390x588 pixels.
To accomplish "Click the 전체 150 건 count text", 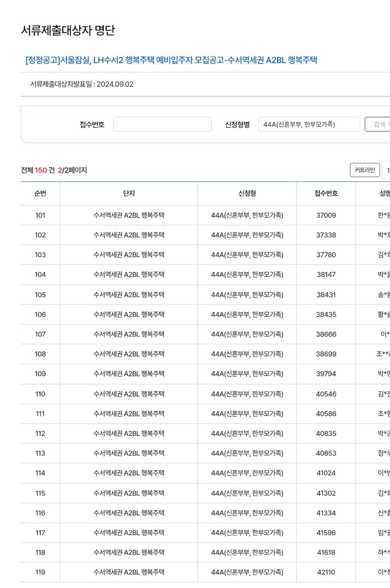I will click(38, 170).
